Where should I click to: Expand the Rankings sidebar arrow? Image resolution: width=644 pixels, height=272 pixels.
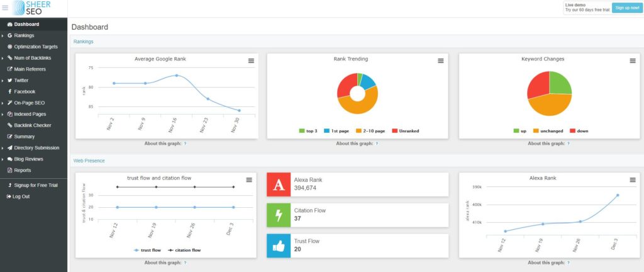tap(3, 36)
